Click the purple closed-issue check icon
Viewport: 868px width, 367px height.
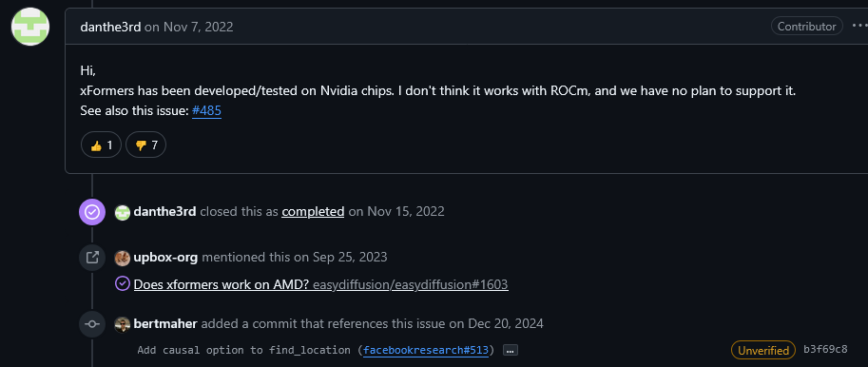[92, 211]
